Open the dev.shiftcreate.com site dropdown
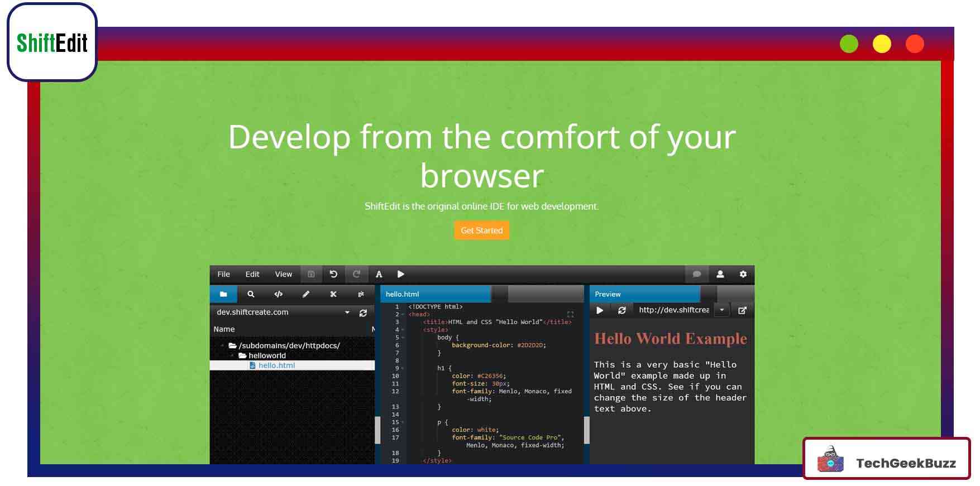The height and width of the screenshot is (486, 980). point(347,312)
